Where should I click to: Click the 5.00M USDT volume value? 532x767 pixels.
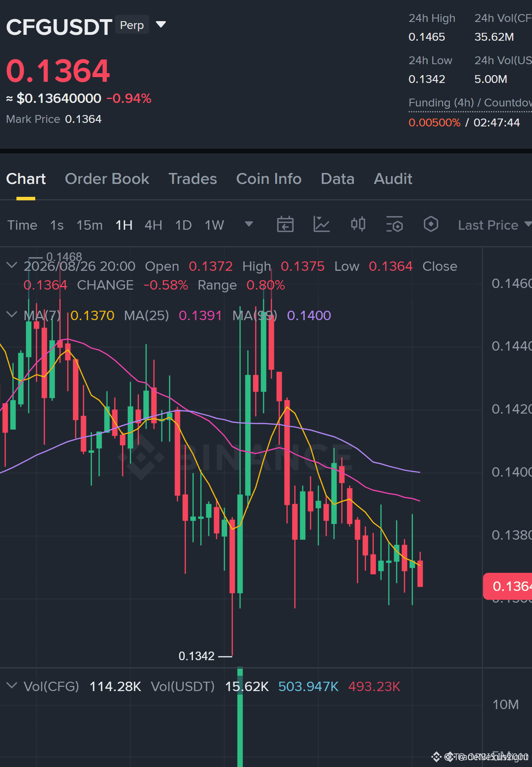(x=491, y=79)
